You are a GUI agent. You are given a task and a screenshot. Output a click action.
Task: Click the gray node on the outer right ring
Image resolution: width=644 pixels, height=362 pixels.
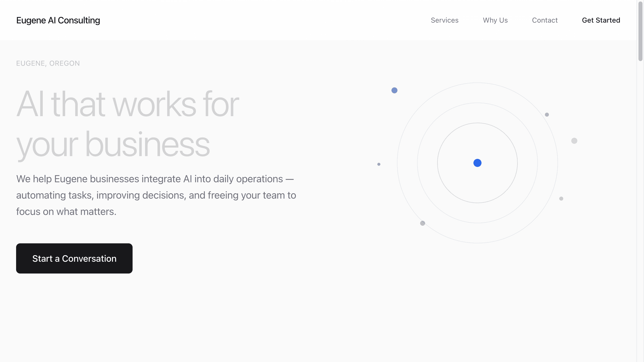point(574,141)
